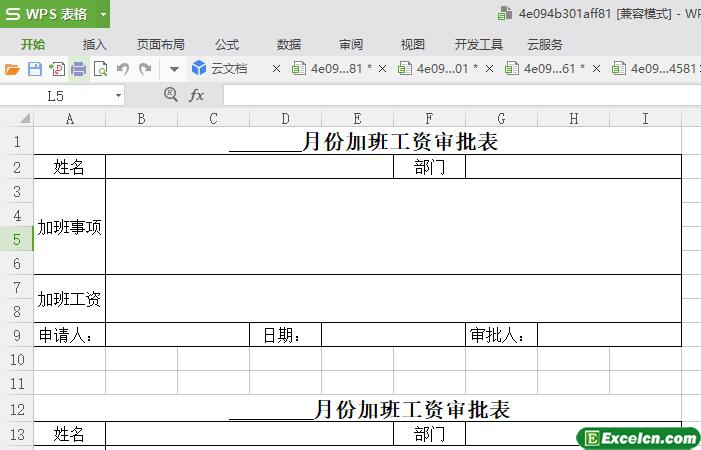Click into the formula bar input
This screenshot has height=450, width=701.
pyautogui.click(x=462, y=95)
